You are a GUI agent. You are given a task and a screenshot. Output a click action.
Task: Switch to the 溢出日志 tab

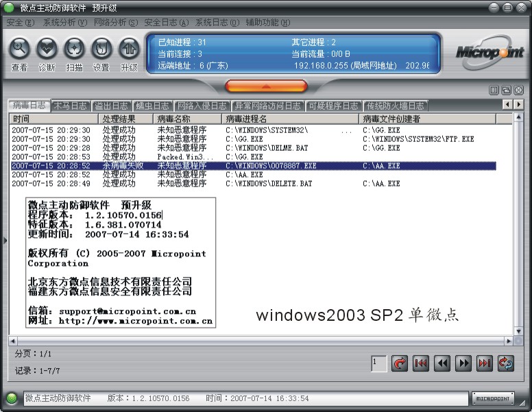[x=112, y=106]
